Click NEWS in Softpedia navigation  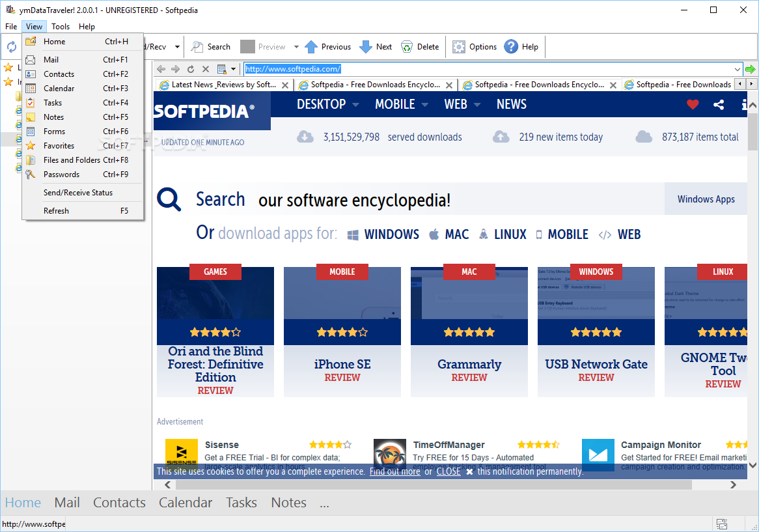(x=511, y=104)
